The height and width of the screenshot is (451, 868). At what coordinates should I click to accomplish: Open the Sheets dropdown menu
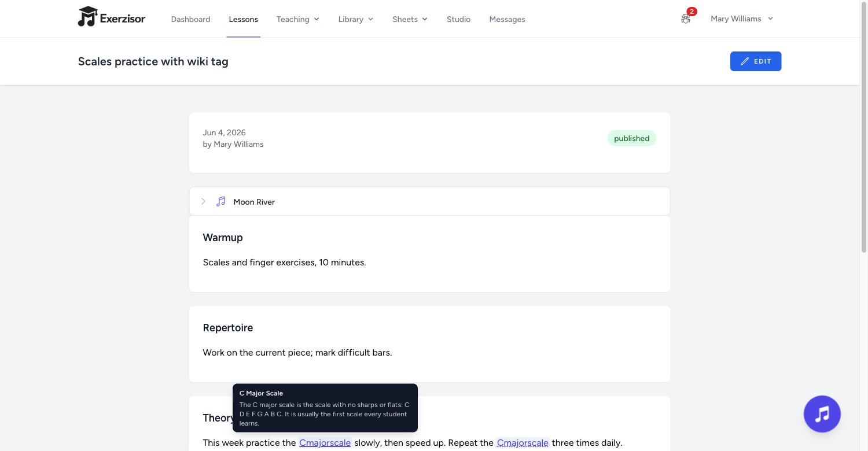[x=410, y=19]
